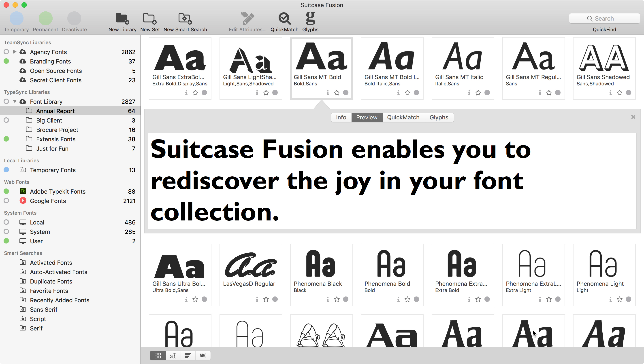The width and height of the screenshot is (644, 364).
Task: Switch to grid tile view
Action: pyautogui.click(x=158, y=356)
